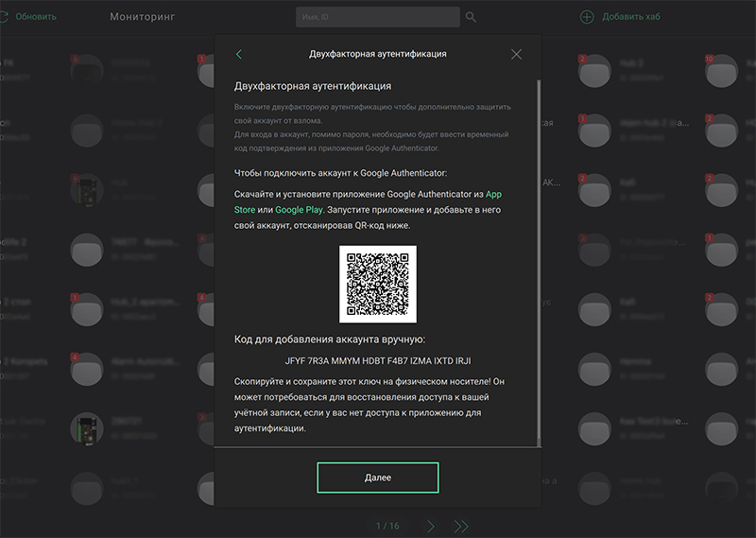Close the two-factor authentication dialog
This screenshot has width=756, height=538.
(x=516, y=55)
